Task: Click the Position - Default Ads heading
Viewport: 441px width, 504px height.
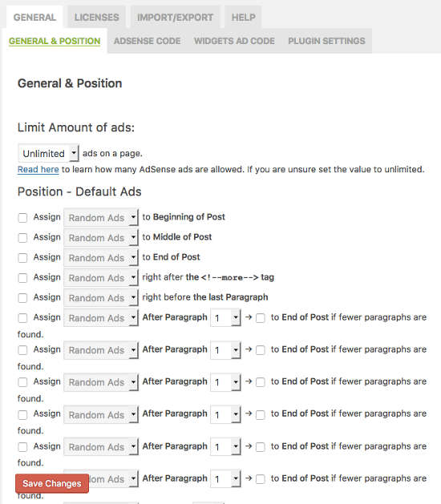Action: pos(79,192)
